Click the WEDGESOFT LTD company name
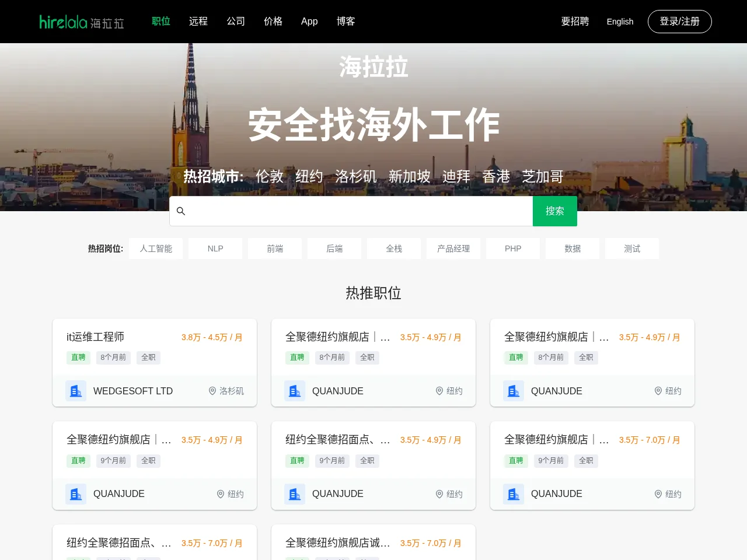747x560 pixels. [x=133, y=391]
